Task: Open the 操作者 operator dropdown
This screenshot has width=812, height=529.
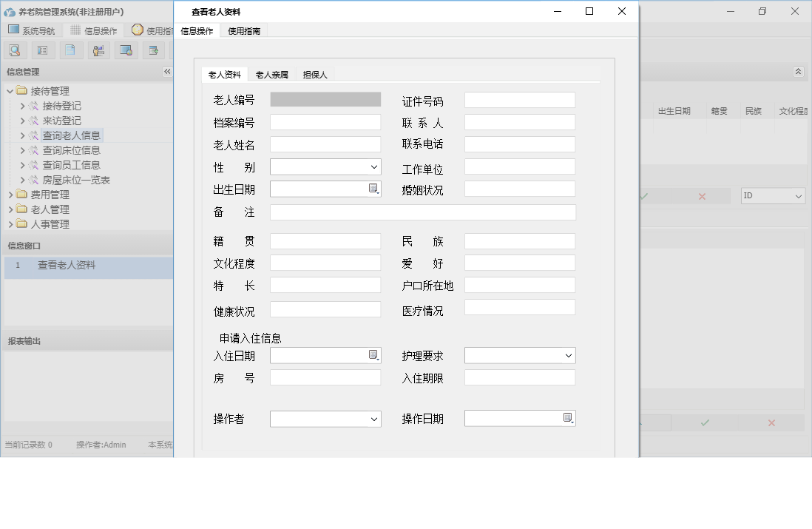Action: [x=374, y=419]
